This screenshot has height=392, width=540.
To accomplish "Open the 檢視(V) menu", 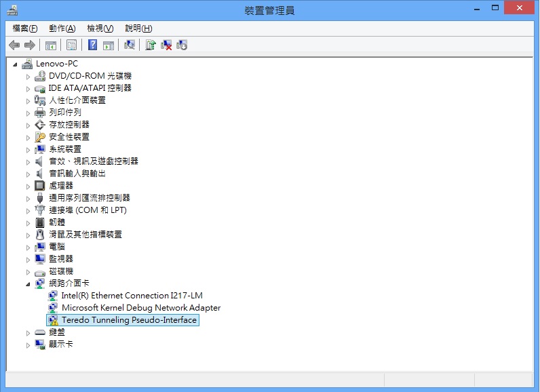I will point(100,28).
